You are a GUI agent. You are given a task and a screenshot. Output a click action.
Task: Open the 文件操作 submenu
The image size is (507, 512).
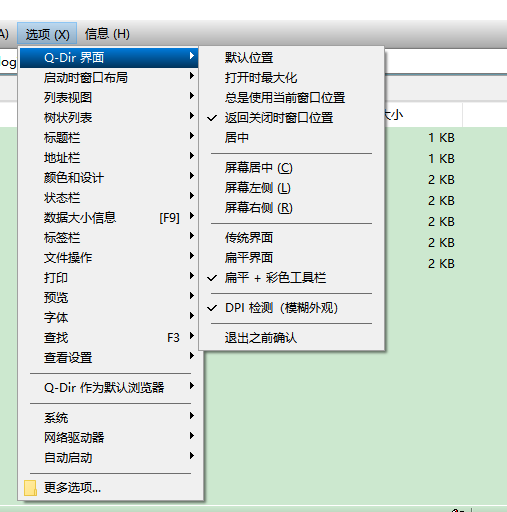click(109, 258)
